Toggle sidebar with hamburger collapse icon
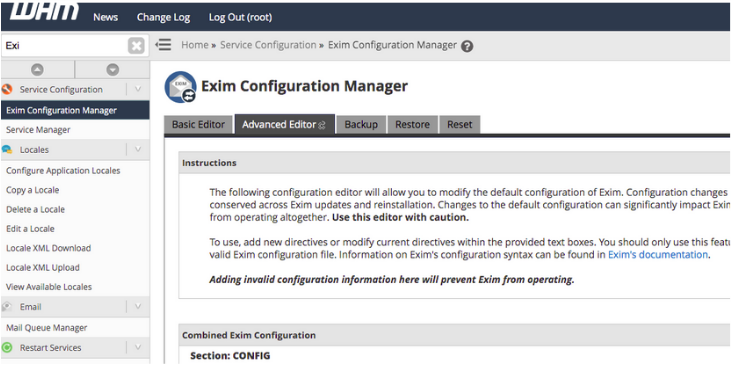731x373 pixels. (163, 45)
